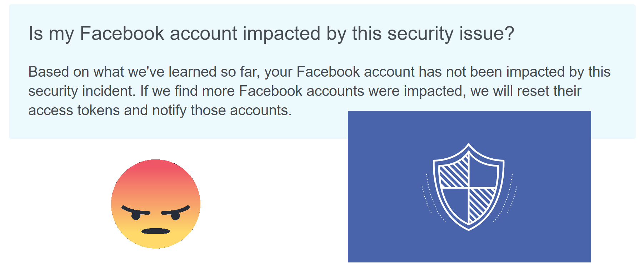Click dotted motion lines left of shield
The image size is (644, 271).
430,200
